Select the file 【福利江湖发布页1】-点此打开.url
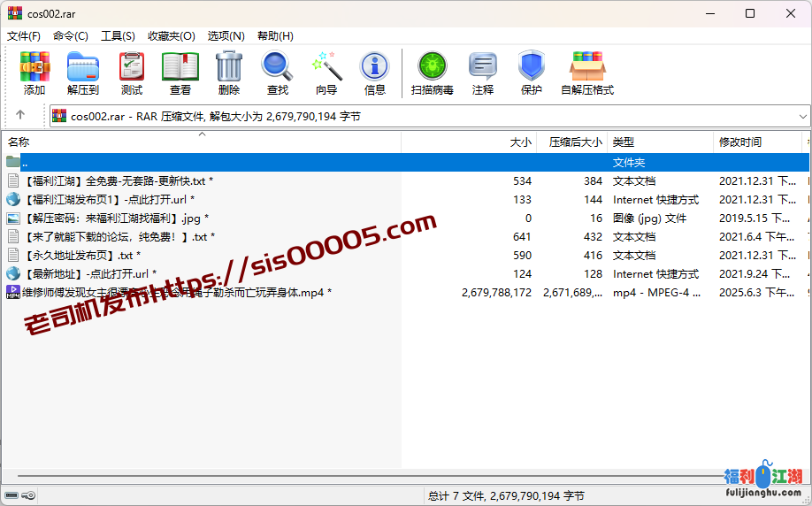This screenshot has width=812, height=506. pyautogui.click(x=110, y=199)
